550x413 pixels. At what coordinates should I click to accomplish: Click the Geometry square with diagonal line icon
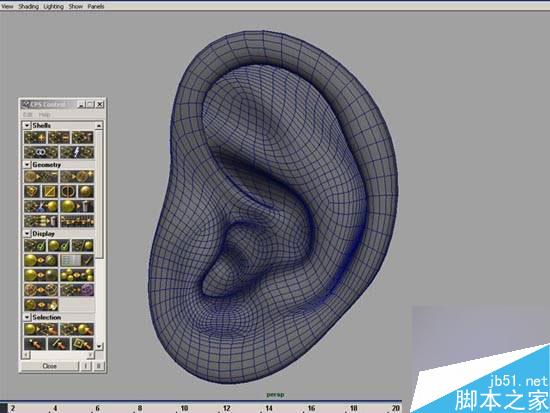[x=50, y=191]
